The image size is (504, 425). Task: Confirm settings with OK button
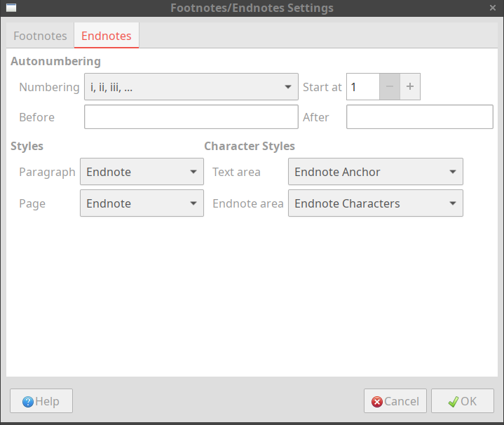462,401
